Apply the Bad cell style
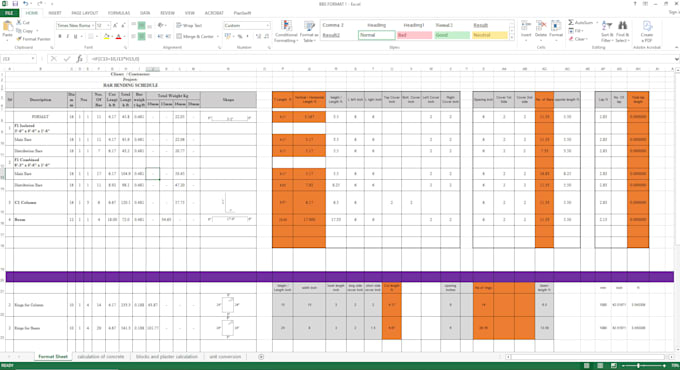This screenshot has width=680, height=370. 414,35
